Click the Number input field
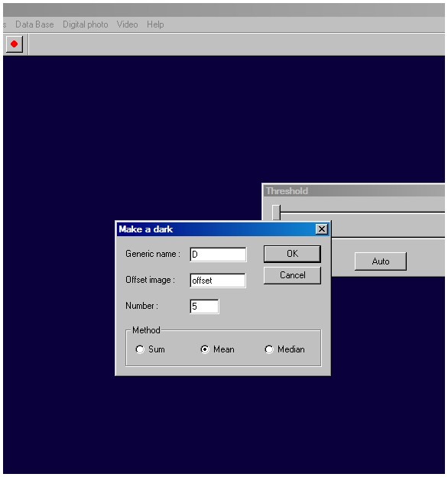Screen dimensions: 448x477 tap(204, 306)
